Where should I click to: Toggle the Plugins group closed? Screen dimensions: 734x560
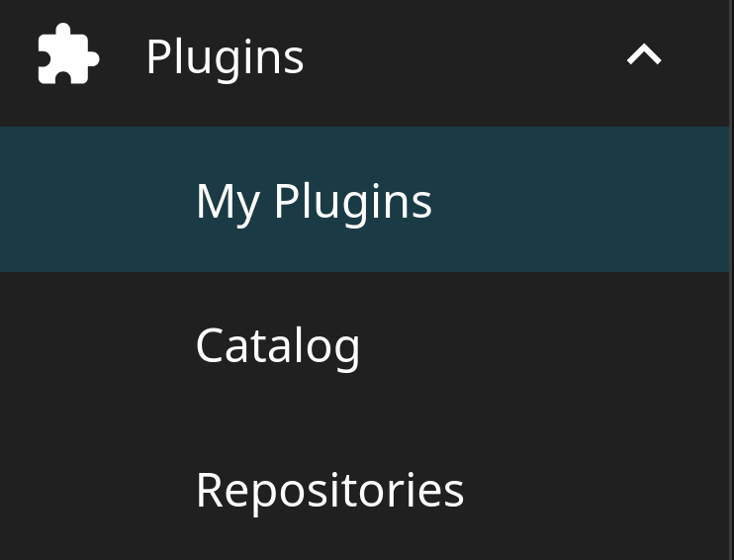pos(644,55)
